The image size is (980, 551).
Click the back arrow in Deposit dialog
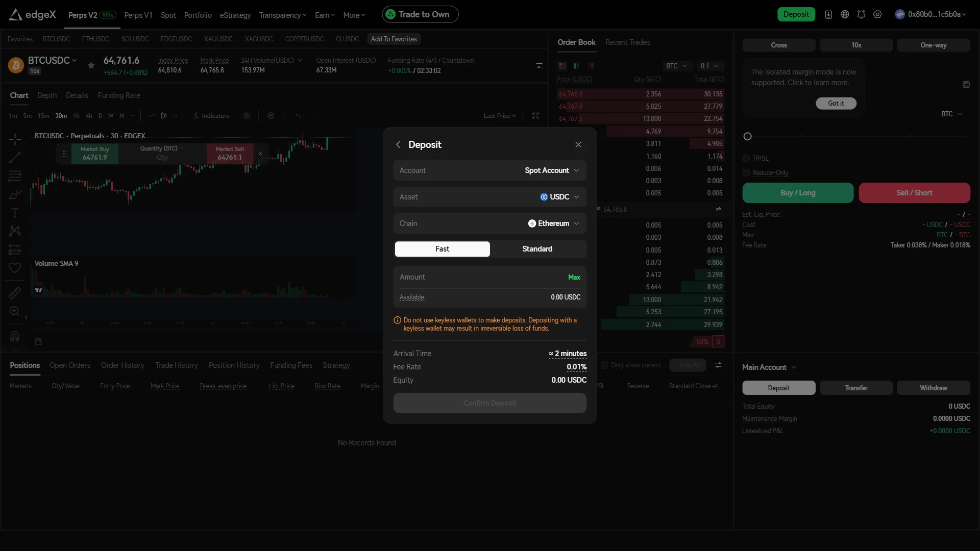(x=398, y=145)
